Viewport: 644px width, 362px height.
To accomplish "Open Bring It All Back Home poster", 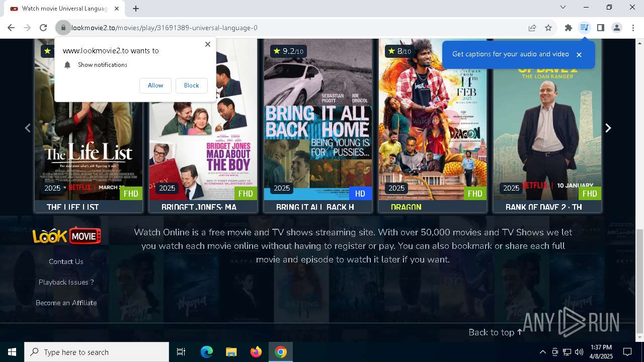I will click(318, 120).
